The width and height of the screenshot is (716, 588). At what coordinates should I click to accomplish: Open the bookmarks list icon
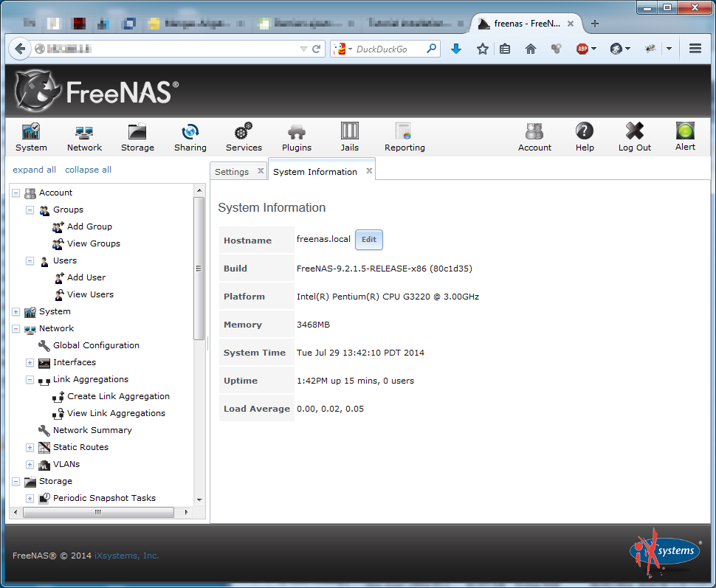505,49
